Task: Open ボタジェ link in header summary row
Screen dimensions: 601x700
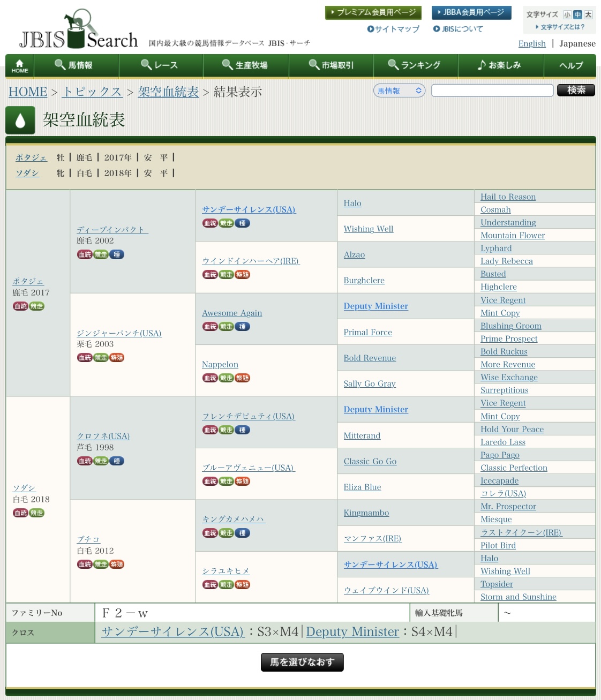Action: 31,157
